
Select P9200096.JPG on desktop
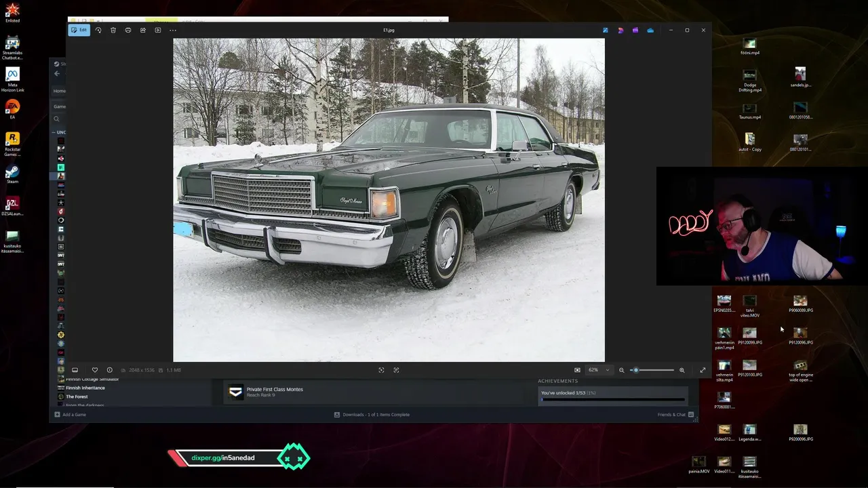pos(801,432)
